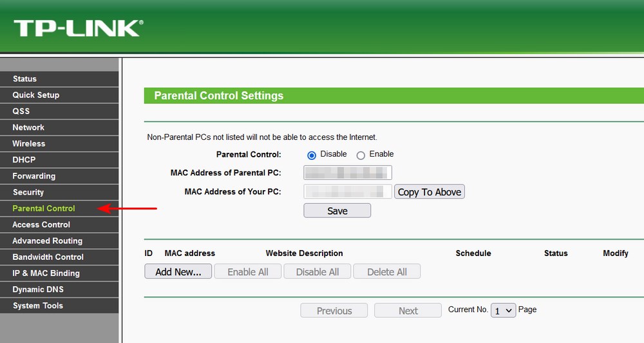Click the Enable All button
644x343 pixels.
coord(248,271)
